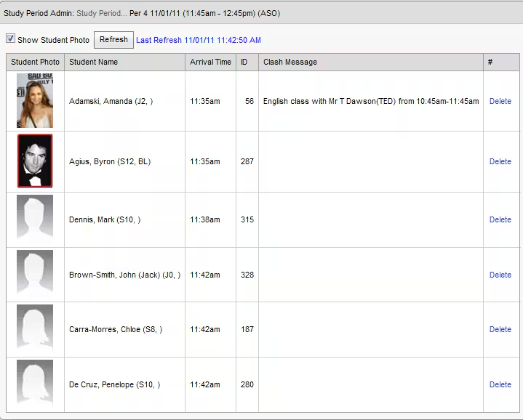Image resolution: width=523 pixels, height=420 pixels.
Task: Select the name Agius, Byron (S12, BL)
Action: pyautogui.click(x=110, y=161)
